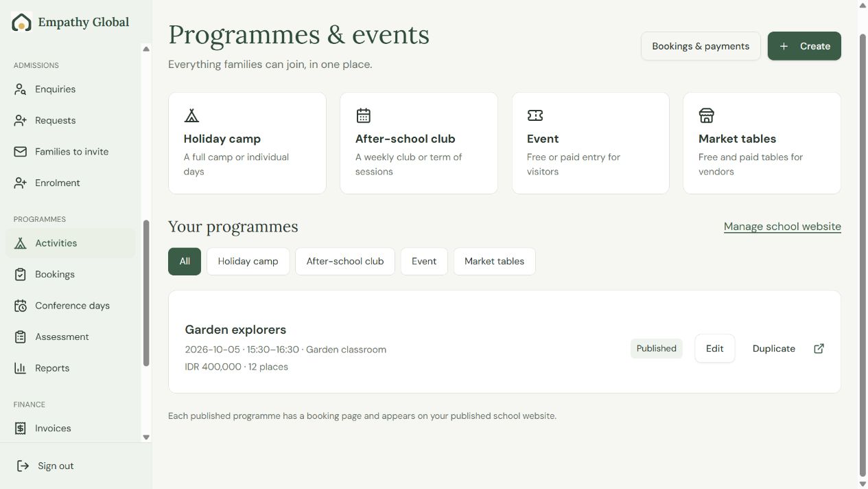The height and width of the screenshot is (489, 868).
Task: Edit the Garden explorers programme
Action: point(714,348)
